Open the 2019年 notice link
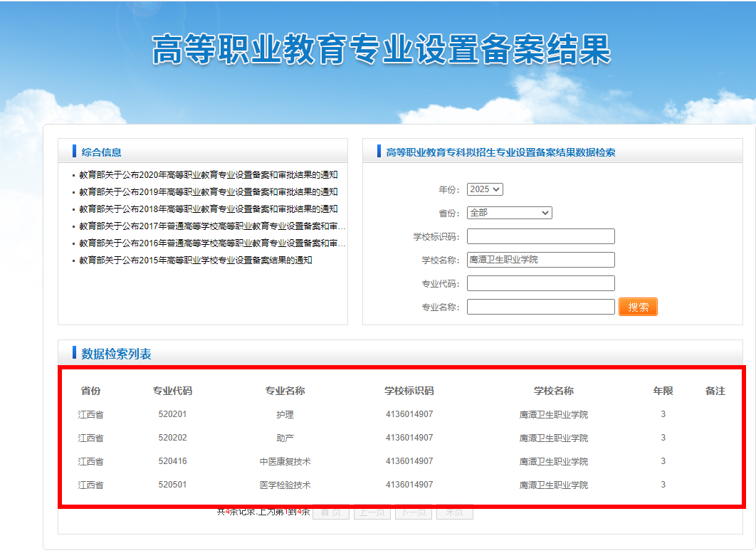Image resolution: width=756 pixels, height=553 pixels. tap(209, 192)
